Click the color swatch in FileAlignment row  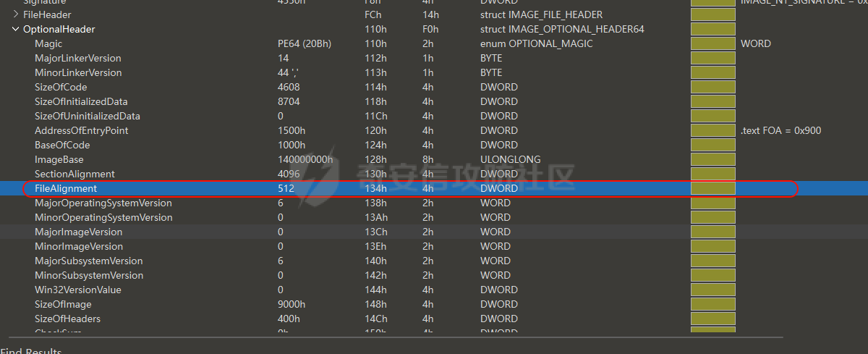[x=712, y=188]
